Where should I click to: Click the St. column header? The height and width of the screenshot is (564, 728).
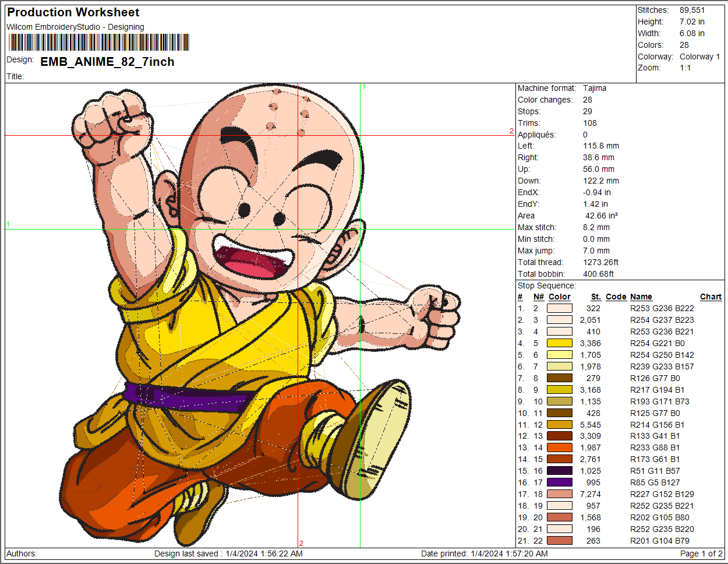click(x=596, y=297)
